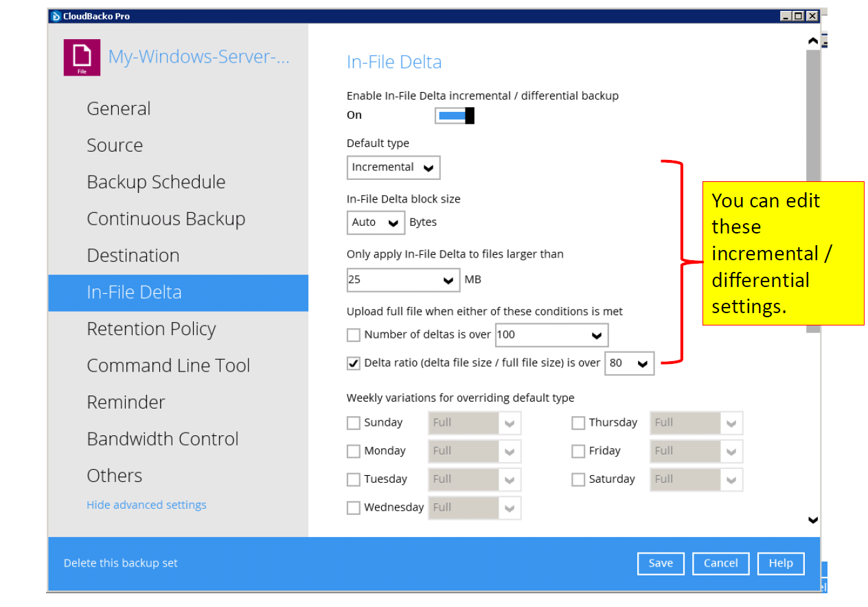
Task: Toggle the In-File Delta On switch
Action: [x=455, y=116]
